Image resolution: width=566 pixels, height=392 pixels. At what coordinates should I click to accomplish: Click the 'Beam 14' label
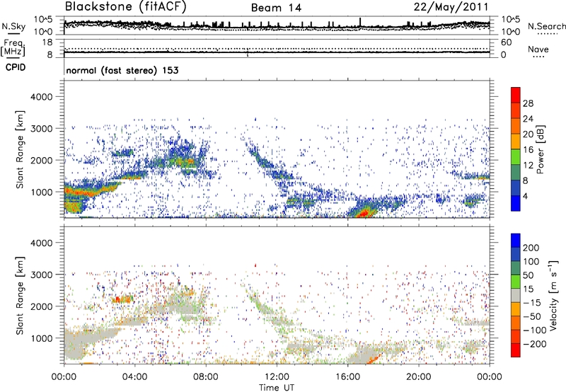tap(276, 8)
